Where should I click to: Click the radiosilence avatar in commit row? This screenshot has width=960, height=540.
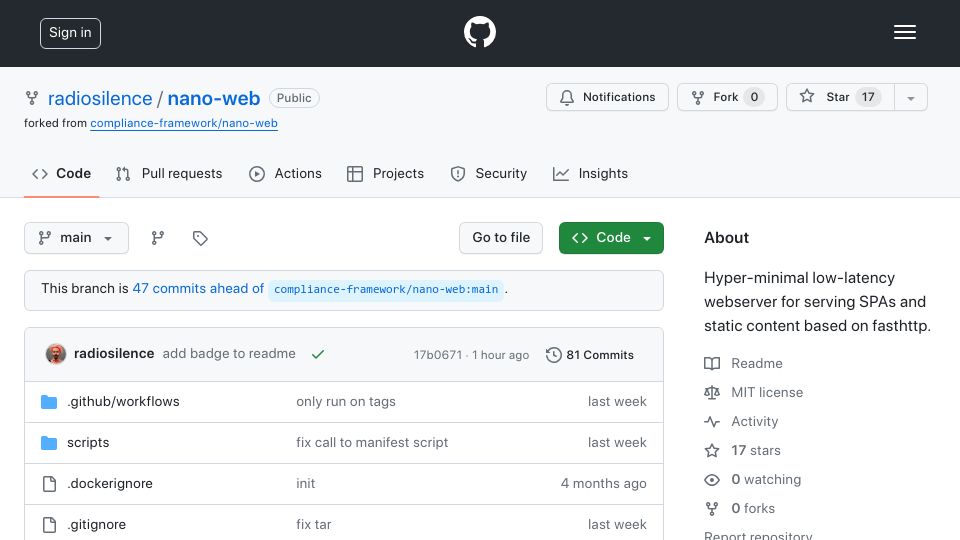[56, 354]
